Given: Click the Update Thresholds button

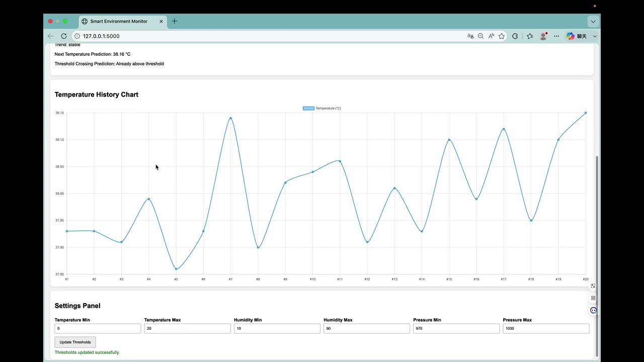Looking at the screenshot, I should [75, 342].
